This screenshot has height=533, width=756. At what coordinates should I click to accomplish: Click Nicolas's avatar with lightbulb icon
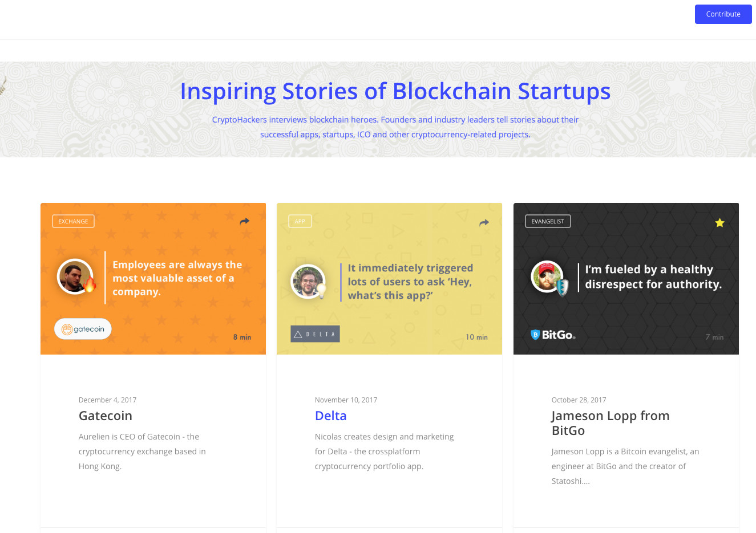[x=309, y=282]
